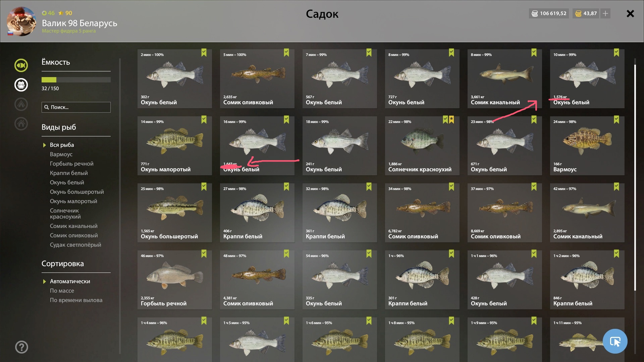
Task: Open the home icon in the left sidebar
Action: (x=21, y=124)
